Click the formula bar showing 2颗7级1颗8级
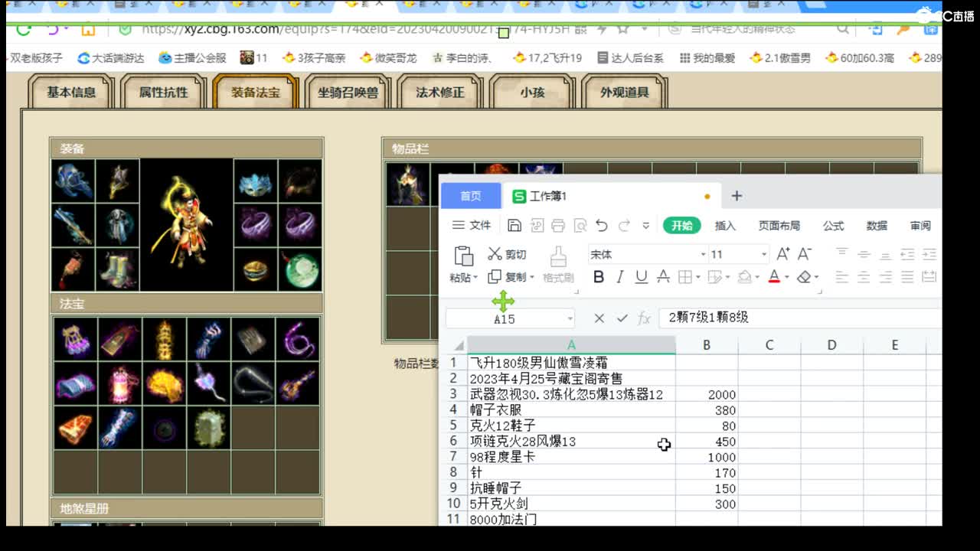Screen dimensions: 980x551 coord(800,318)
